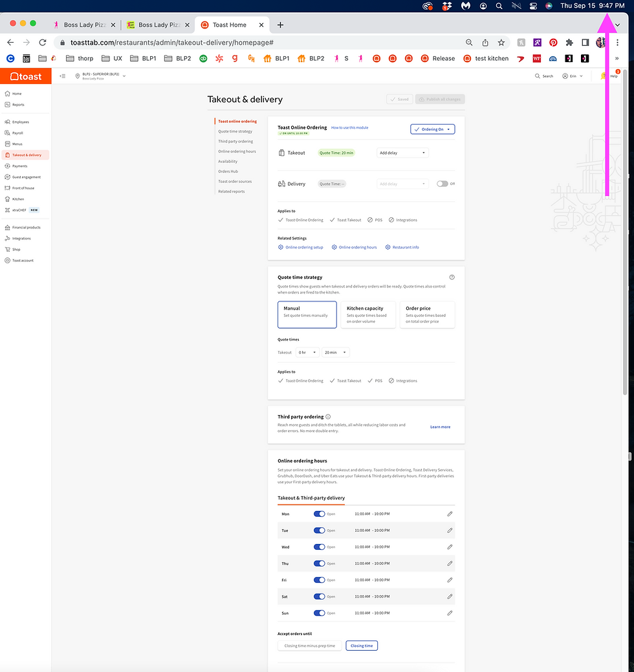The width and height of the screenshot is (634, 672).
Task: Jump to Third party ordering section
Action: pyautogui.click(x=235, y=142)
